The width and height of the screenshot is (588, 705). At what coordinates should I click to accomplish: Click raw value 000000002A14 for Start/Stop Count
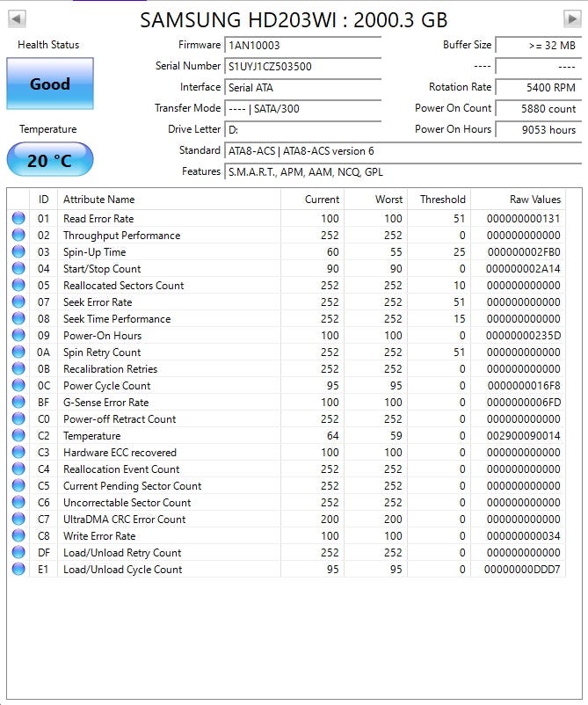click(523, 268)
